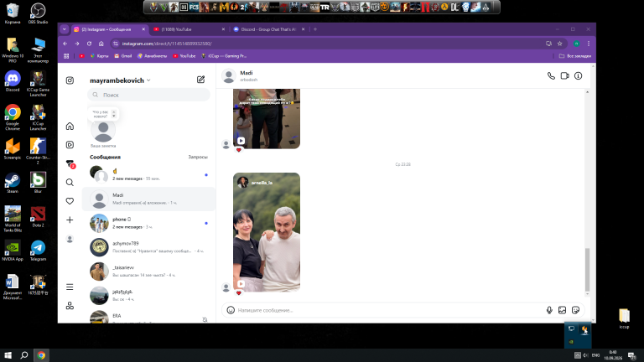644x362 pixels.
Task: Open conversation info for Madi chat
Action: [x=579, y=76]
